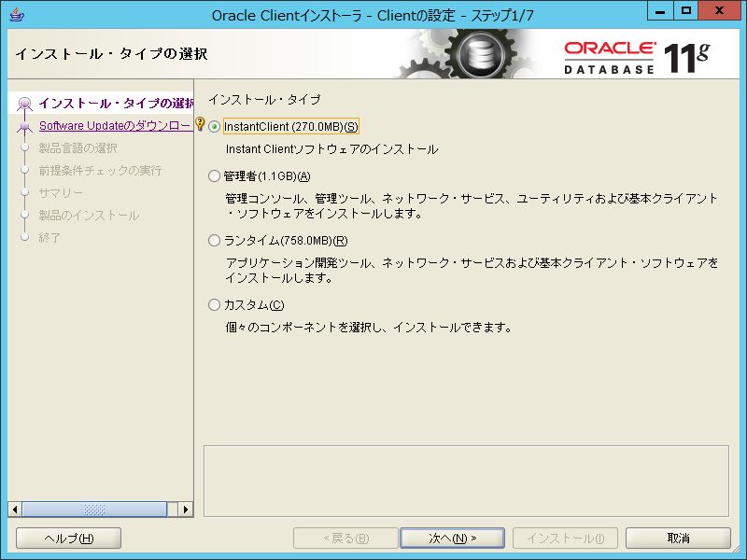Close the Oracle Client installer window
747x560 pixels.
click(x=719, y=11)
